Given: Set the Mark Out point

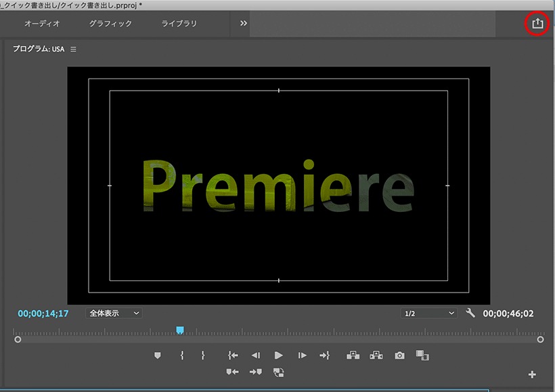Looking at the screenshot, I should (x=203, y=355).
